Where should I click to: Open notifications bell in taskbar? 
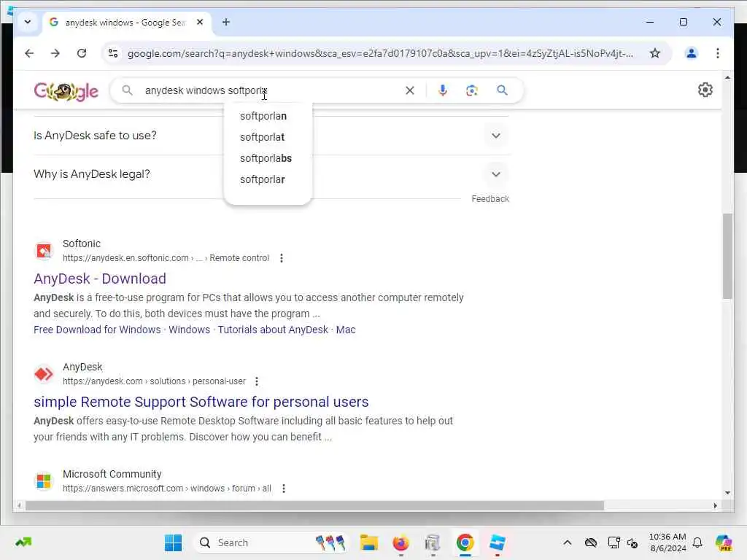tap(697, 542)
